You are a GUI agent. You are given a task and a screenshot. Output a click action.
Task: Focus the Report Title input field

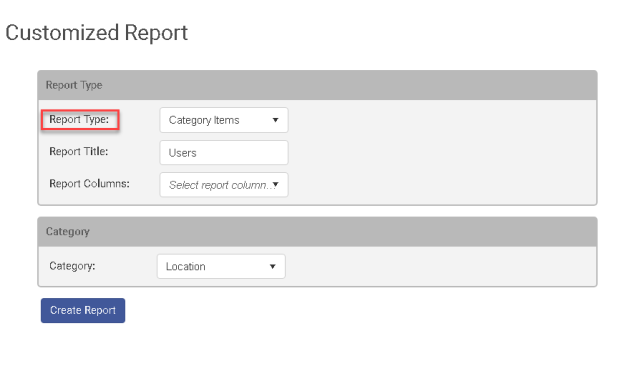224,153
